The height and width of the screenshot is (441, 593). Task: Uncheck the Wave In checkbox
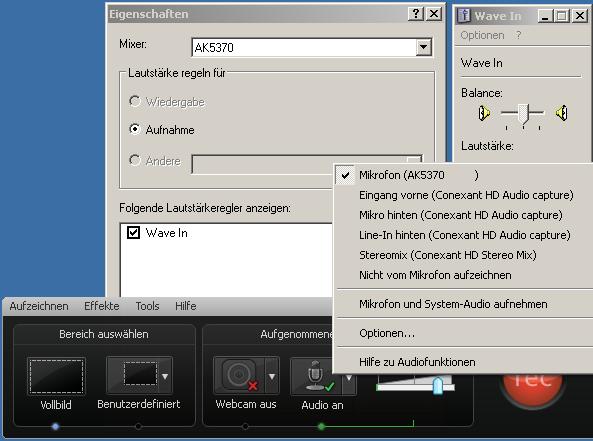[133, 233]
